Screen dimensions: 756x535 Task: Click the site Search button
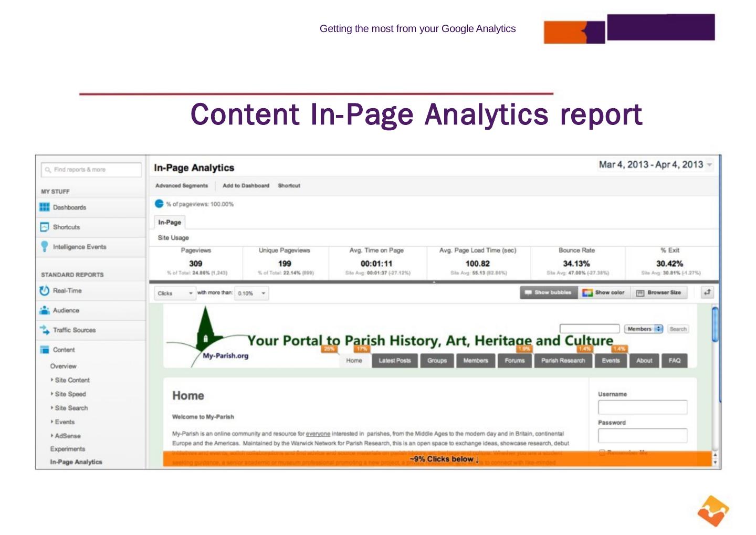[678, 329]
